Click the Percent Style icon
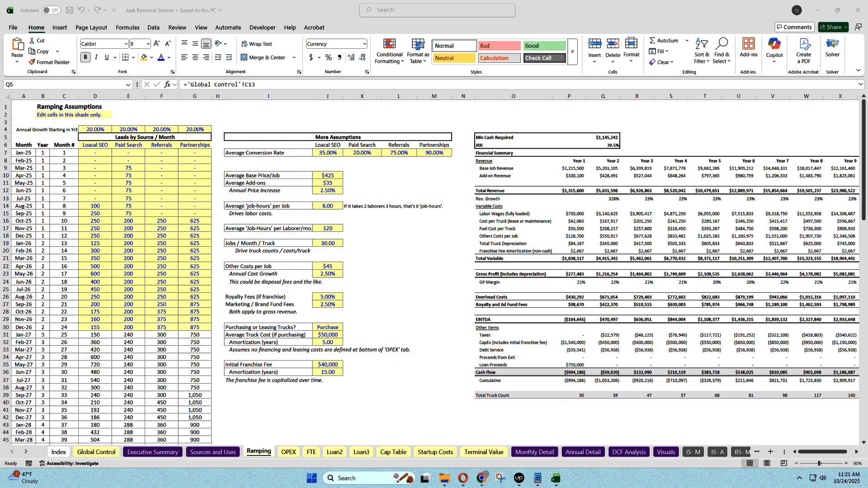Image resolution: width=868 pixels, height=488 pixels. pyautogui.click(x=329, y=58)
